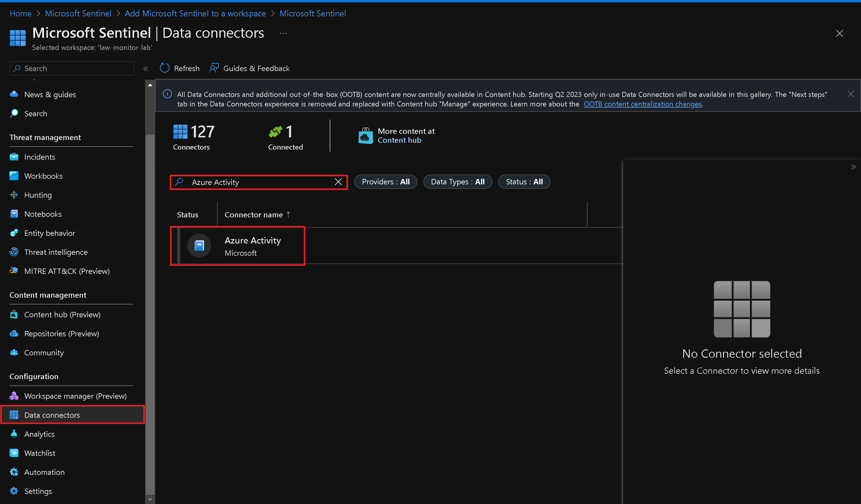Click the Content hub shopping bag icon
The image size is (861, 504).
point(365,136)
